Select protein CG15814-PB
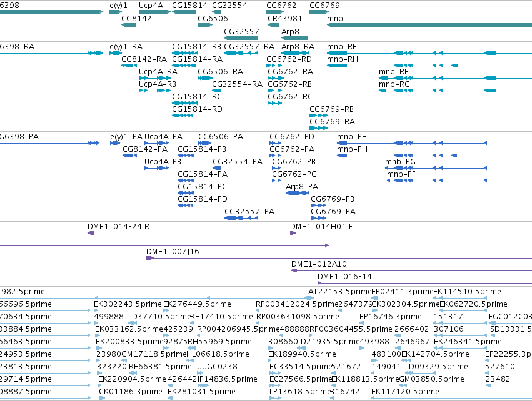 pos(202,149)
